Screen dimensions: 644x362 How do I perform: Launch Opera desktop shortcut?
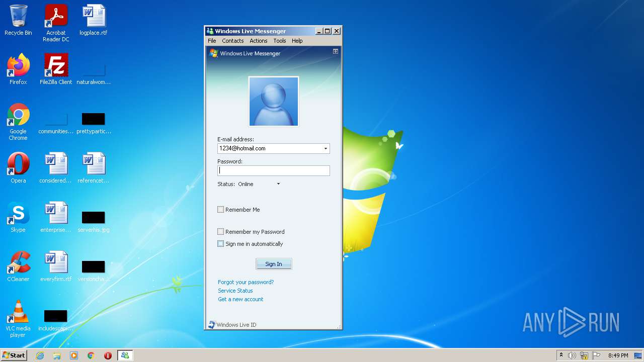point(18,168)
